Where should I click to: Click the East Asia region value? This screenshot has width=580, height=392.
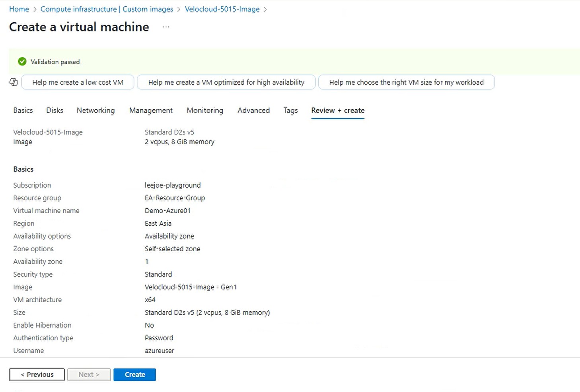coord(158,223)
